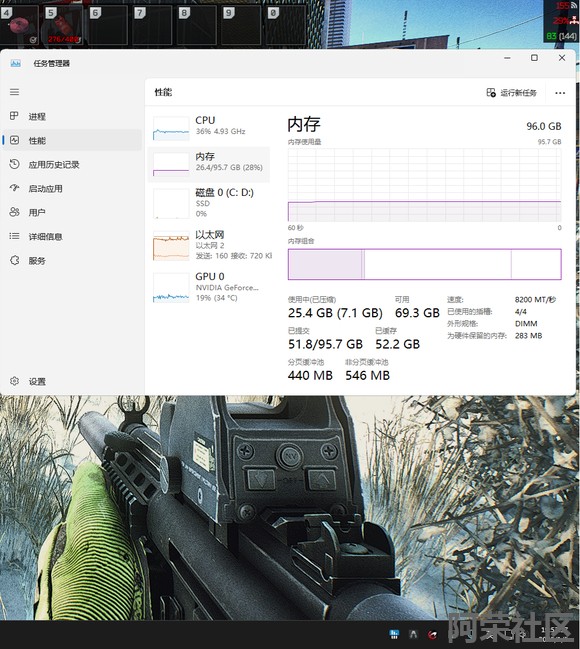Go to 应用历史记录

(x=72, y=164)
